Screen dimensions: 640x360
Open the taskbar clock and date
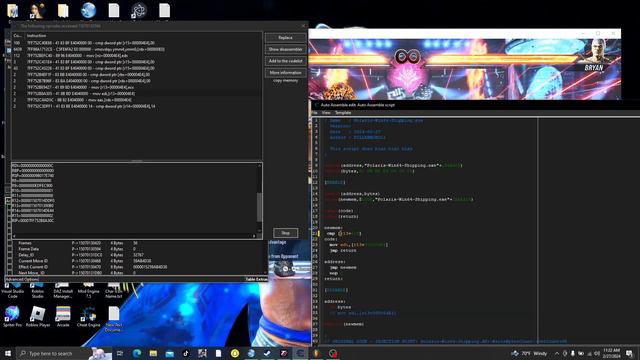coord(611,353)
